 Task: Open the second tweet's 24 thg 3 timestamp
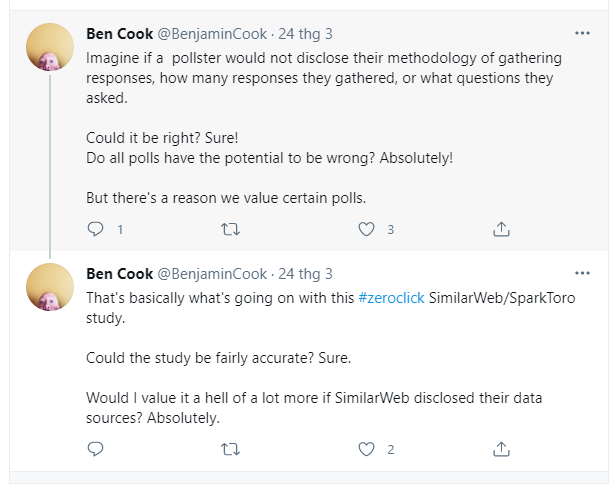(x=306, y=274)
